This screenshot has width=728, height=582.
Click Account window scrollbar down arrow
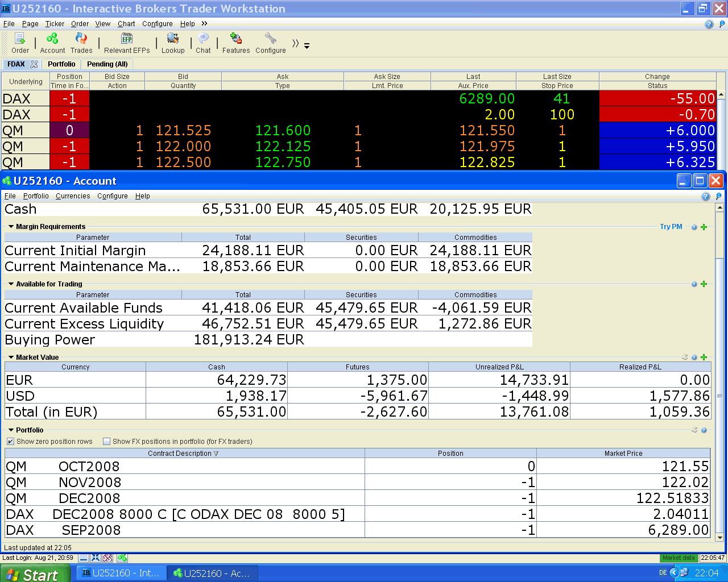[x=719, y=537]
